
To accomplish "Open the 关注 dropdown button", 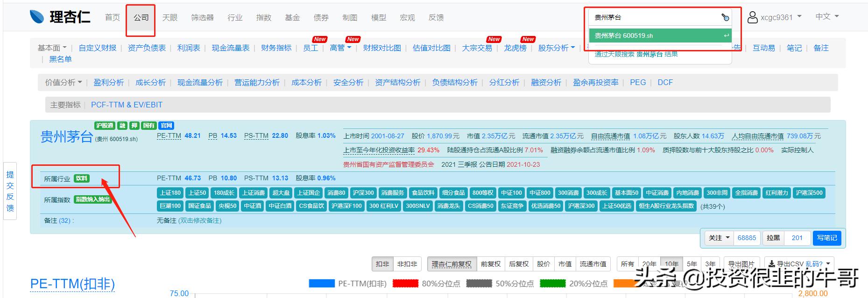I will pos(720,238).
